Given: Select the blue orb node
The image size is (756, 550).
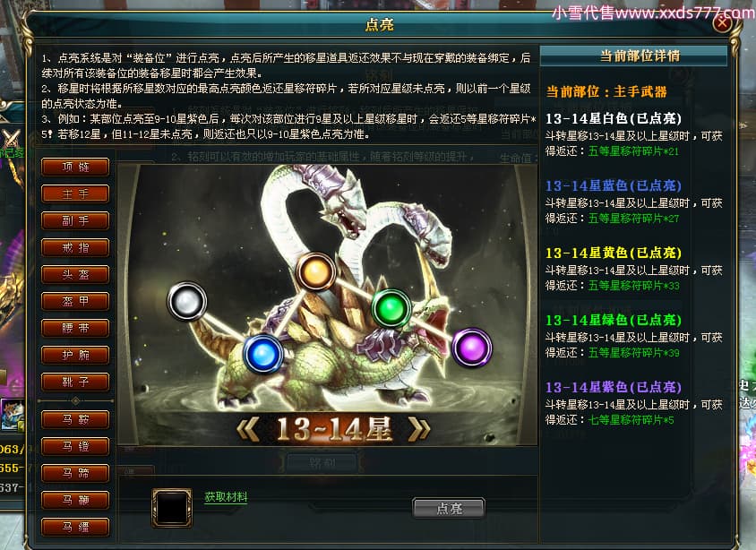Looking at the screenshot, I should coord(262,354).
